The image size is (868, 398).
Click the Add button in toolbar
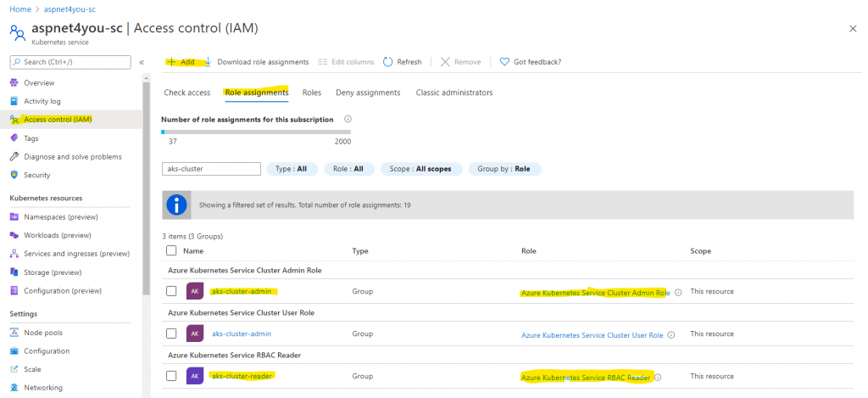click(x=181, y=62)
